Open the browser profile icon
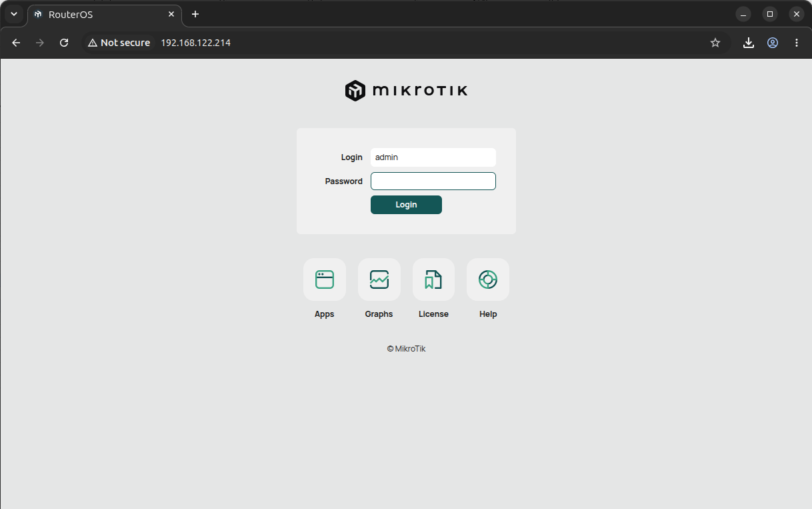The width and height of the screenshot is (812, 509). coord(773,43)
